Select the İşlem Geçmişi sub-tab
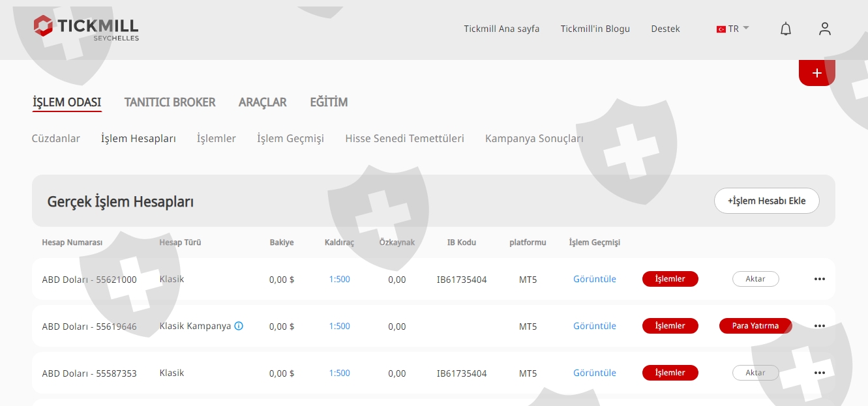Viewport: 868px width, 406px height. [290, 138]
